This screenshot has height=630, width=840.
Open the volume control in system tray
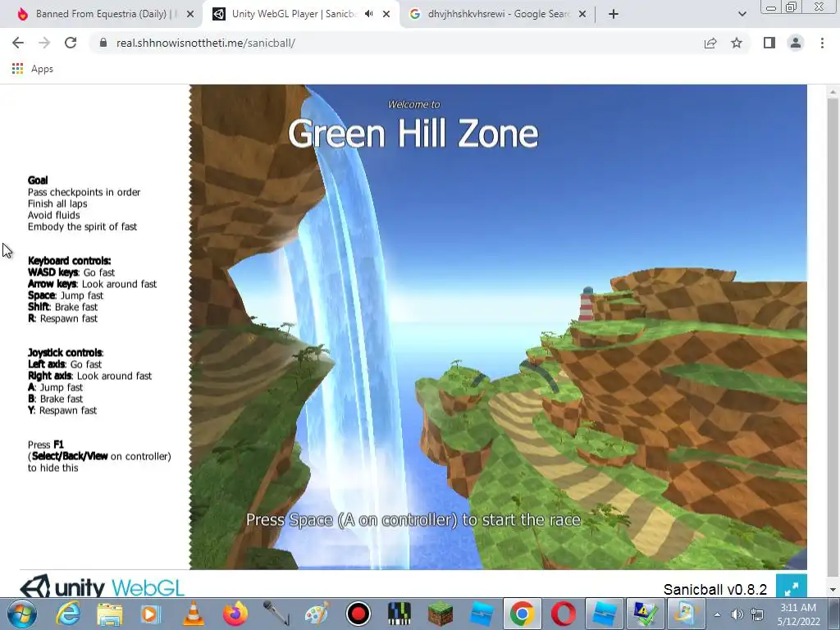[737, 614]
